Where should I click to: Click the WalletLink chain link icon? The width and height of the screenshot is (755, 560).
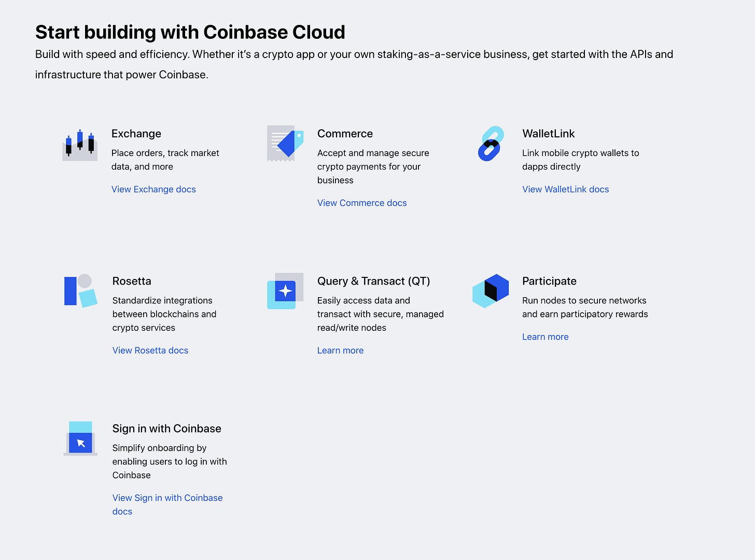point(491,144)
